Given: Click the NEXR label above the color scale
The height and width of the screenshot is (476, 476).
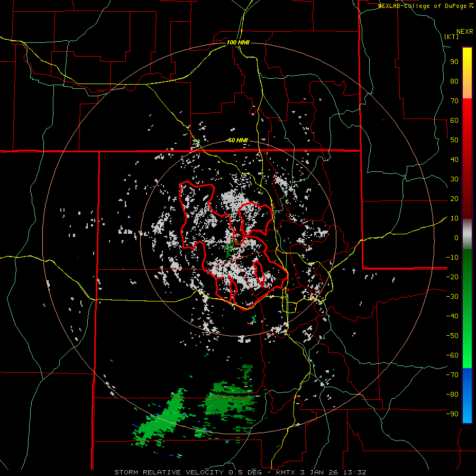Looking at the screenshot, I should point(465,32).
